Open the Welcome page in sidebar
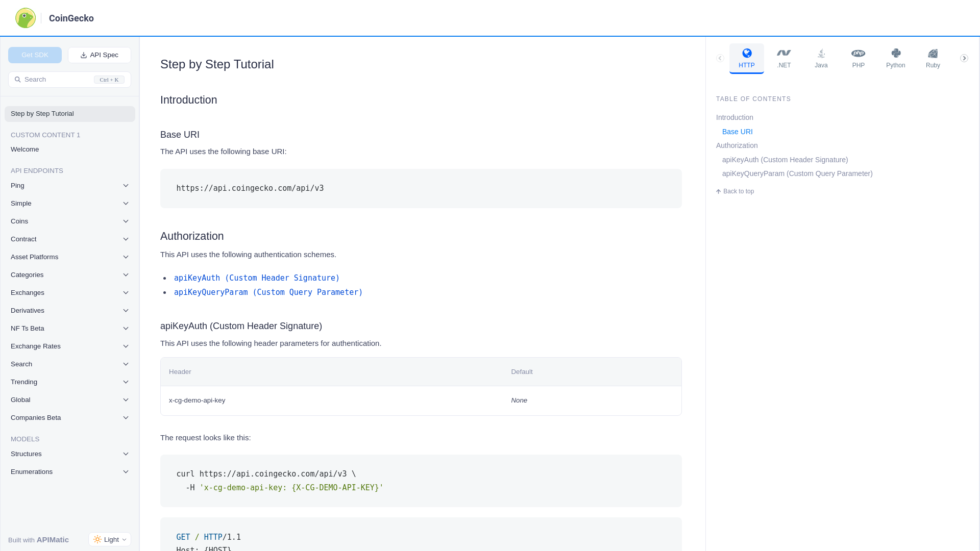The image size is (980, 551). [x=70, y=149]
